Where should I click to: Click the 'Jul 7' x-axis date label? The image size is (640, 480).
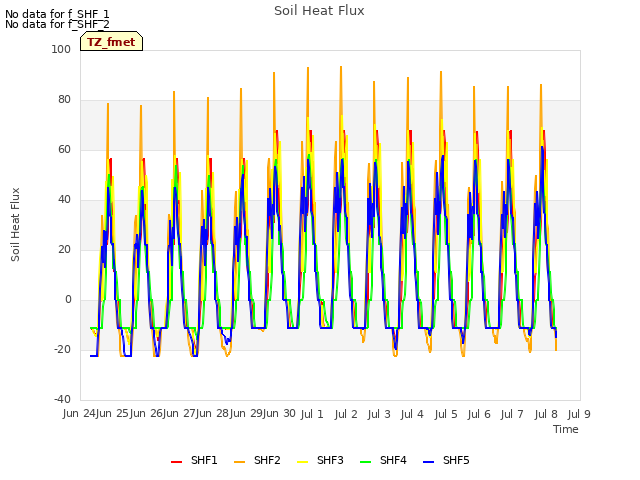pyautogui.click(x=512, y=414)
